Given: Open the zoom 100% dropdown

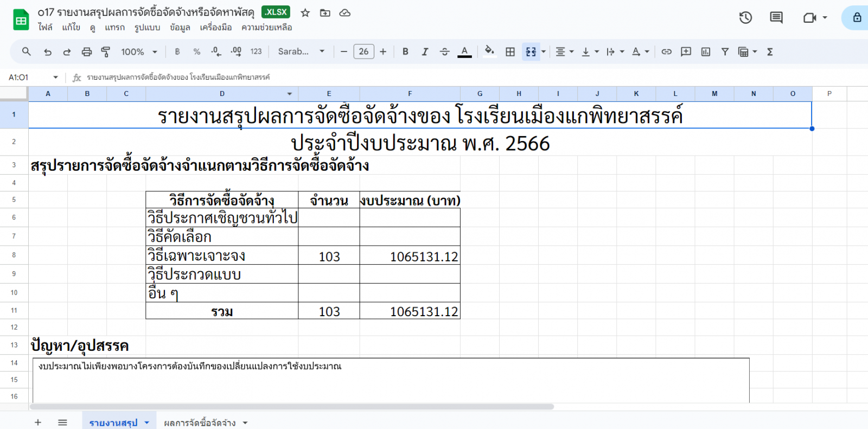Looking at the screenshot, I should point(139,52).
